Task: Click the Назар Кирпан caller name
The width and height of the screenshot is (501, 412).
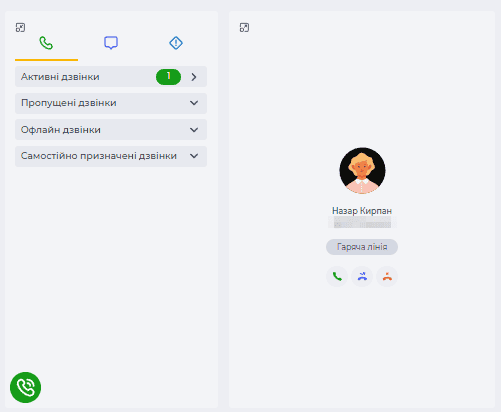Action: coord(362,211)
